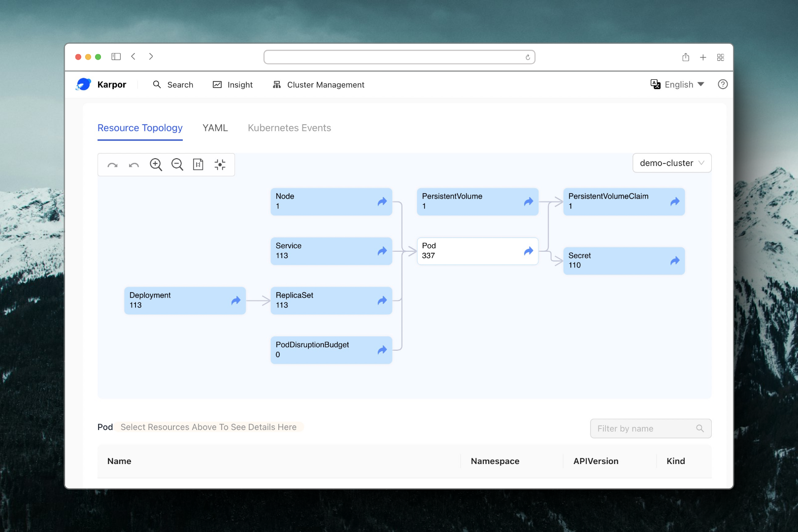The image size is (798, 532).
Task: Click the fit-to-center icon in toolbar
Action: point(220,165)
